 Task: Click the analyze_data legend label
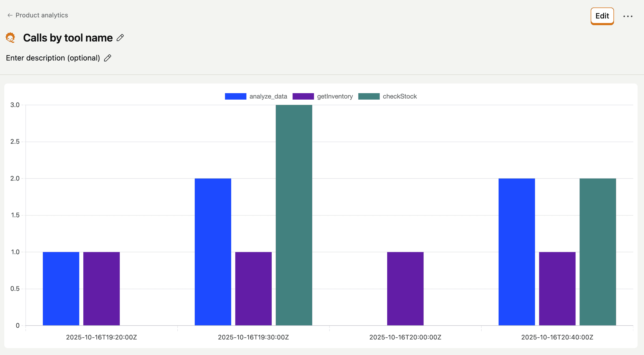coord(268,96)
